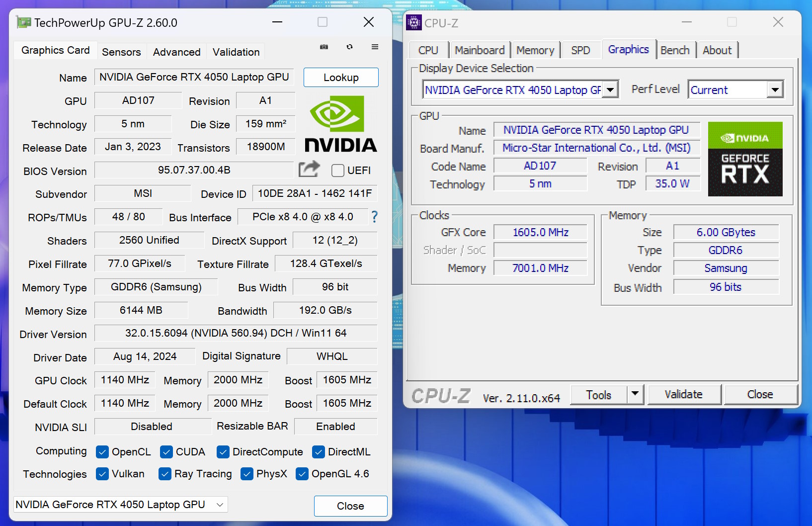812x526 pixels.
Task: Open the Bench tab in CPU-Z
Action: tap(675, 50)
